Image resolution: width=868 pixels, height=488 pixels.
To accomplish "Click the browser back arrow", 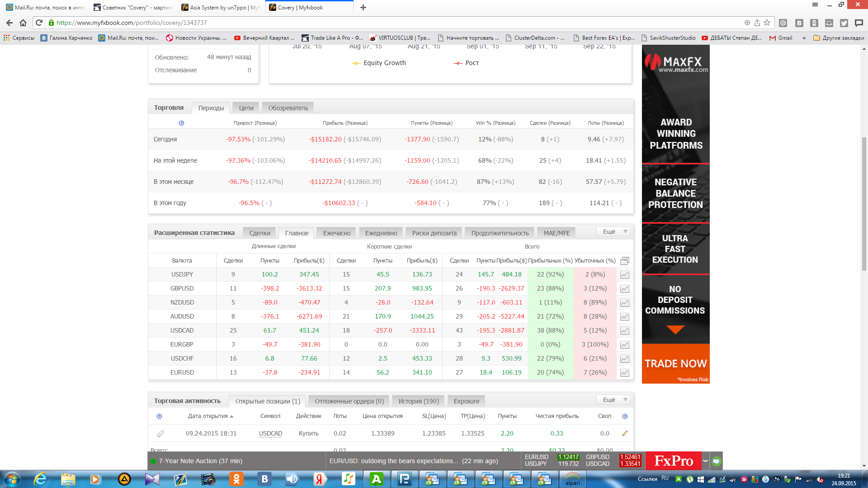I will pyautogui.click(x=9, y=23).
